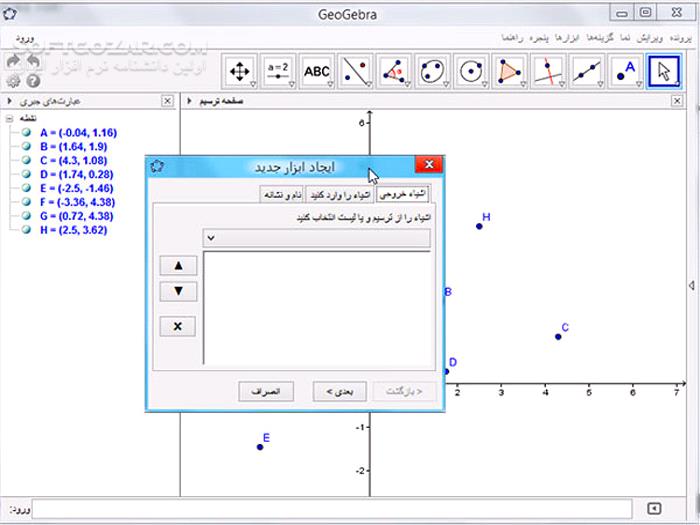This screenshot has width=700, height=525.
Task: Select the a=2 Slider tool
Action: tap(278, 71)
